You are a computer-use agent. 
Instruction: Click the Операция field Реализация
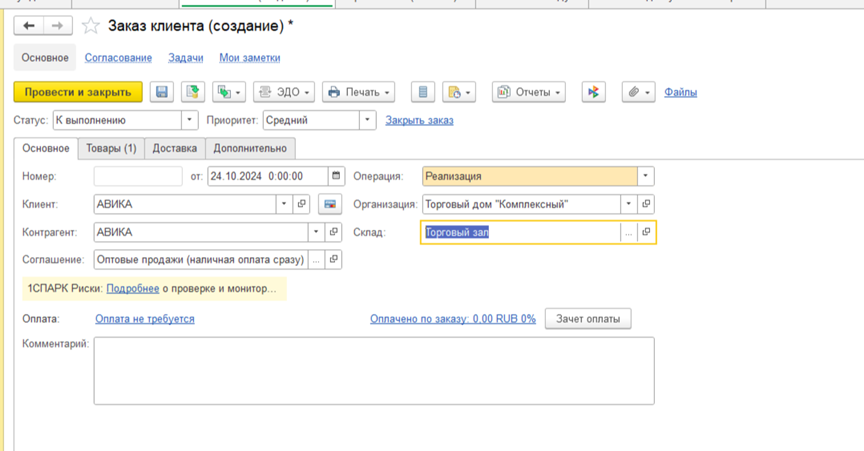530,176
